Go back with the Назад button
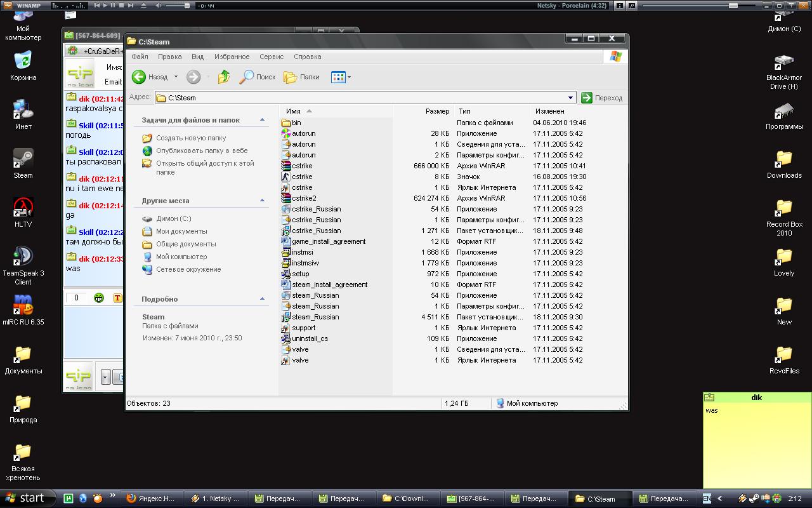Viewport: 812px width, 508px height. coord(150,77)
